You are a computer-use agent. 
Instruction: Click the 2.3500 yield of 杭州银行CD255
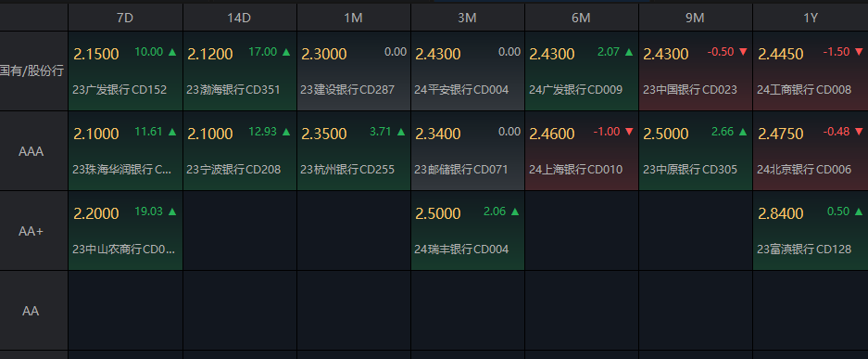point(324,135)
